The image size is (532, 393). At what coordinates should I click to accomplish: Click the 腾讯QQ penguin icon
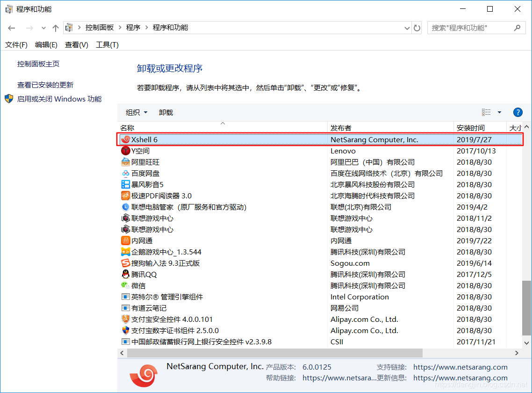tap(126, 274)
